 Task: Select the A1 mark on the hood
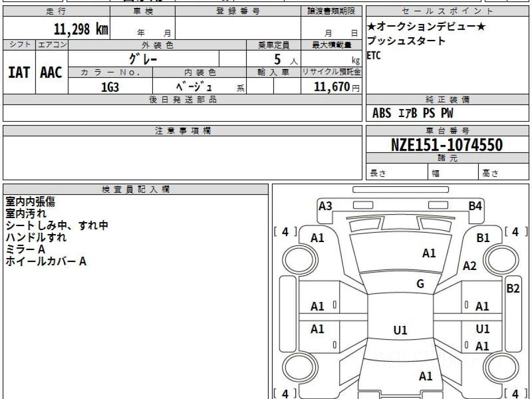tap(429, 253)
